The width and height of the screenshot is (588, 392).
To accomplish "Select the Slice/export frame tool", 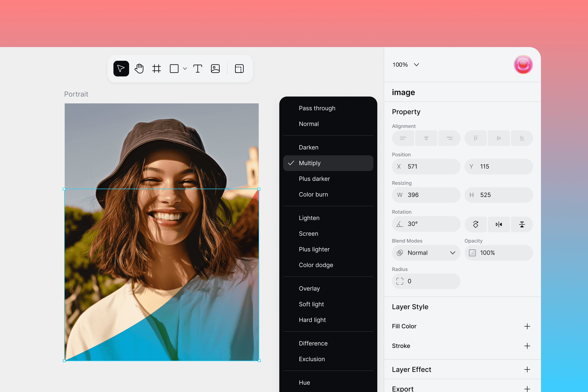I will (x=239, y=69).
